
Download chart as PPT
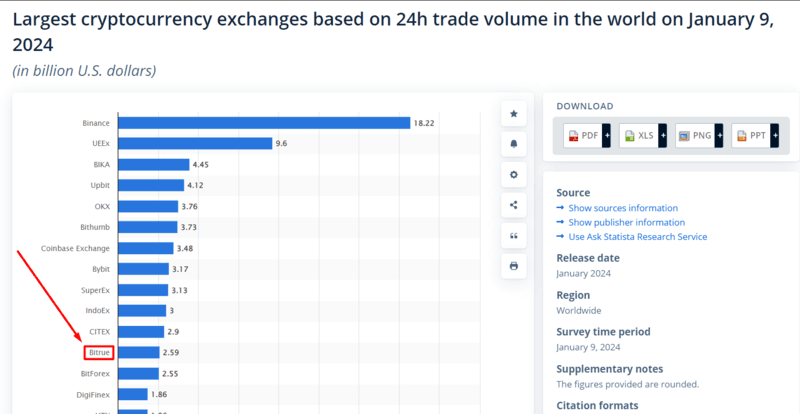[x=751, y=136]
